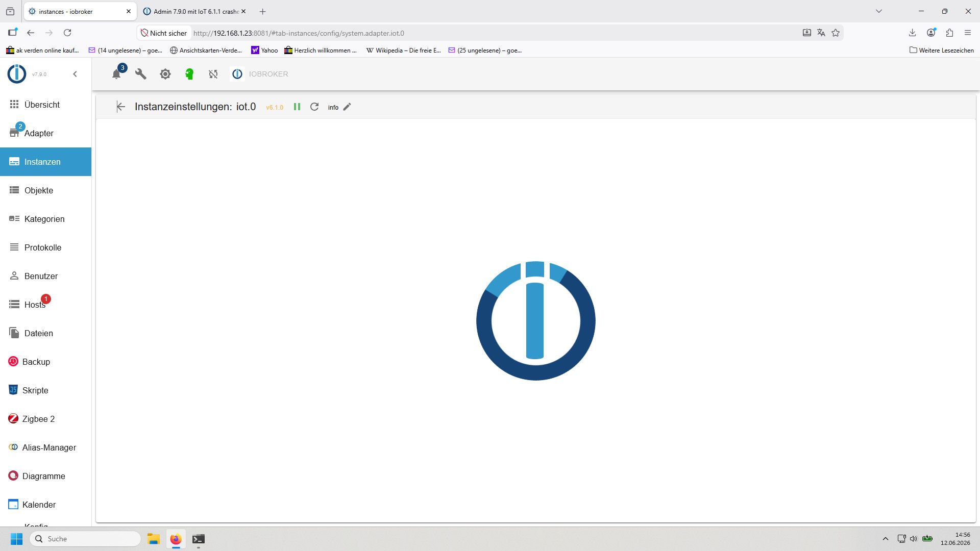Image resolution: width=980 pixels, height=551 pixels.
Task: Click the taskbar Suche search box
Action: click(x=85, y=539)
